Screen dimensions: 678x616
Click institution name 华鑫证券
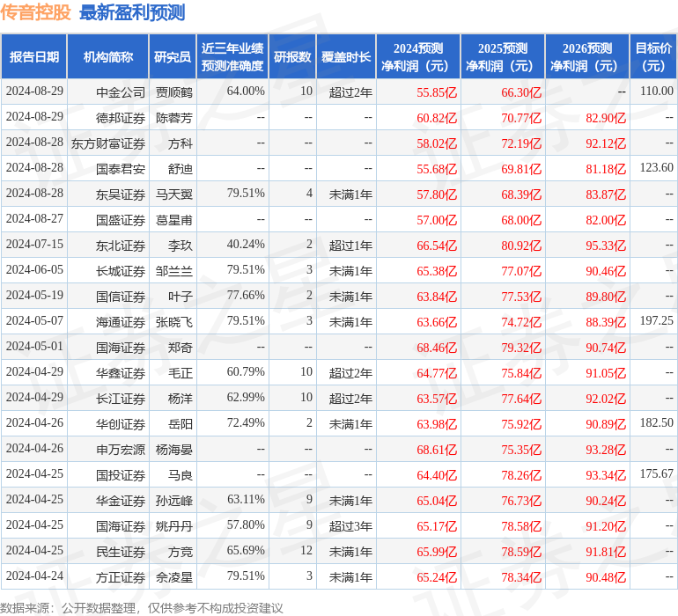121,372
